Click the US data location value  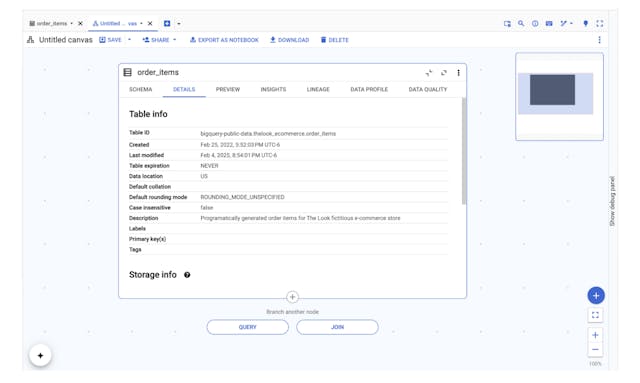click(x=204, y=176)
